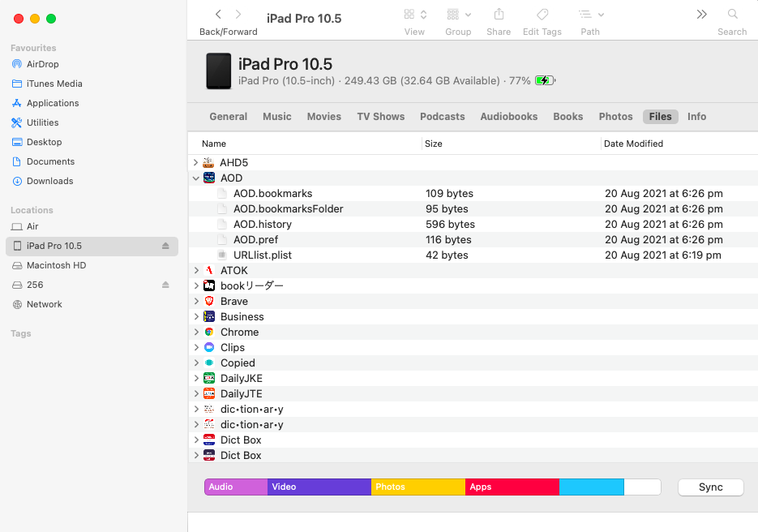Viewport: 758px width, 532px height.
Task: Click the Brave app icon
Action: point(209,302)
